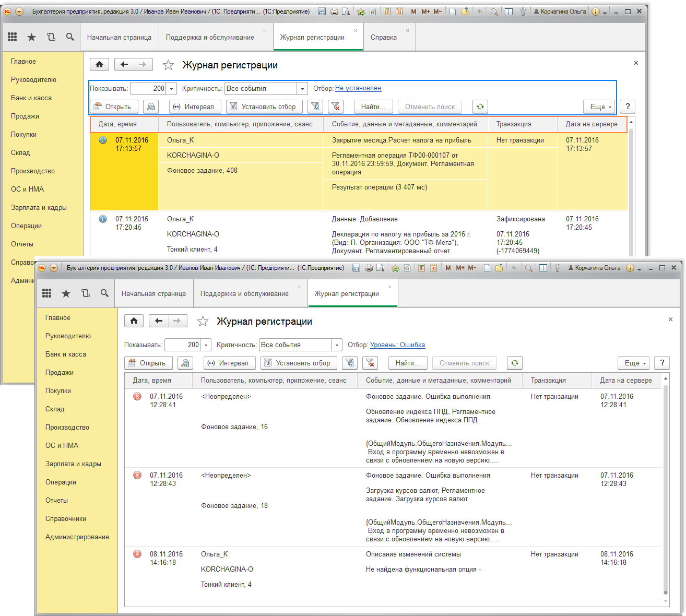Viewport: 686px width, 616px height.
Task: Click the Транзакция column header in the front window
Action: 557,381
